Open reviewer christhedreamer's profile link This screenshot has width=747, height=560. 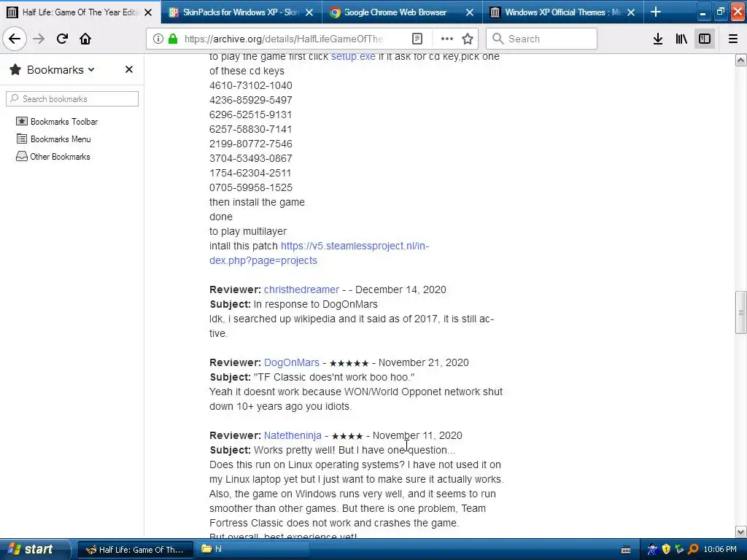[301, 289]
